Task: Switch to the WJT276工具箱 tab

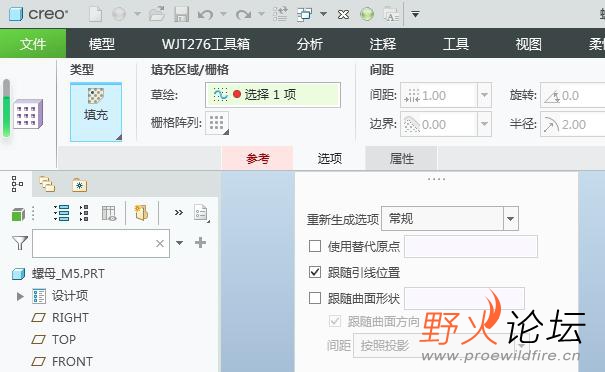Action: tap(206, 44)
